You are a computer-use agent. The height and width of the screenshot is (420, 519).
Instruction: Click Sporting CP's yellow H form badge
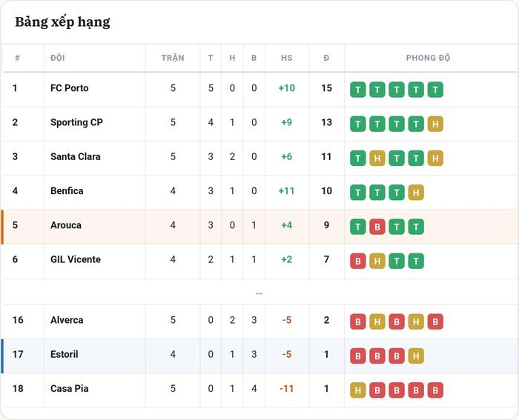click(x=435, y=124)
